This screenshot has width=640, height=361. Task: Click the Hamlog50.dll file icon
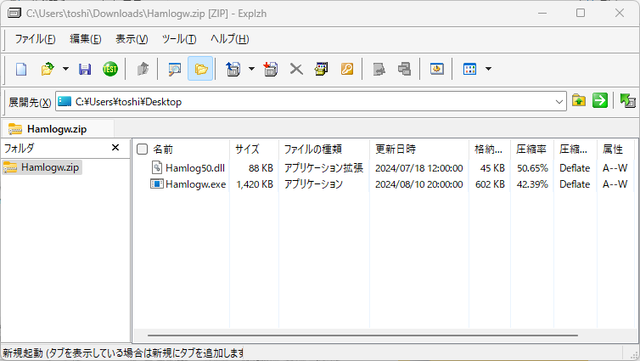click(157, 167)
